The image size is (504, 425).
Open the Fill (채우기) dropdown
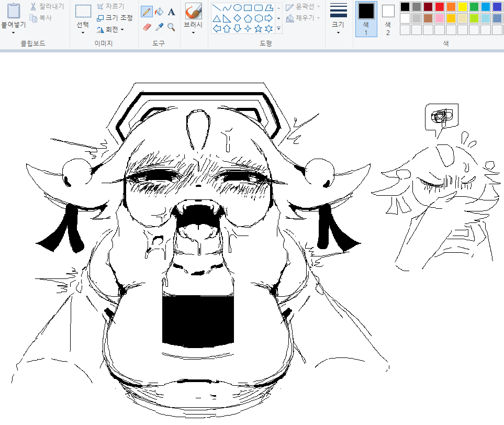point(303,18)
